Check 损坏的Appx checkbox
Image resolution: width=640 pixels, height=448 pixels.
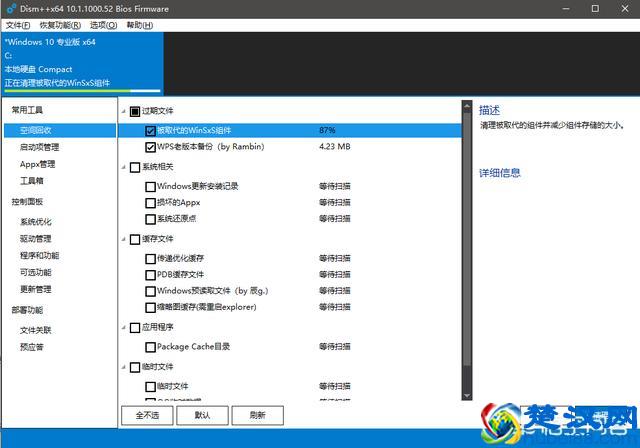coord(150,203)
